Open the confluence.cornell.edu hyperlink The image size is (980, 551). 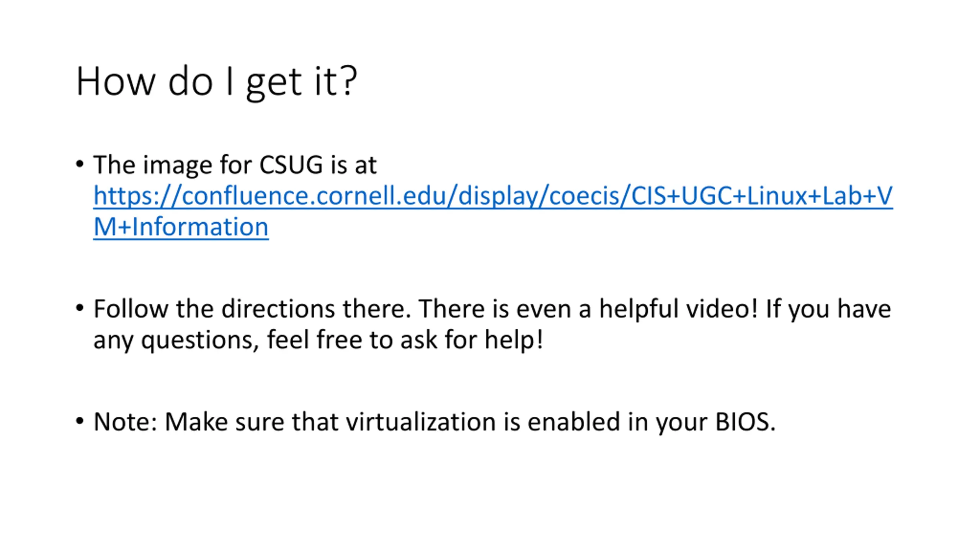coord(493,211)
